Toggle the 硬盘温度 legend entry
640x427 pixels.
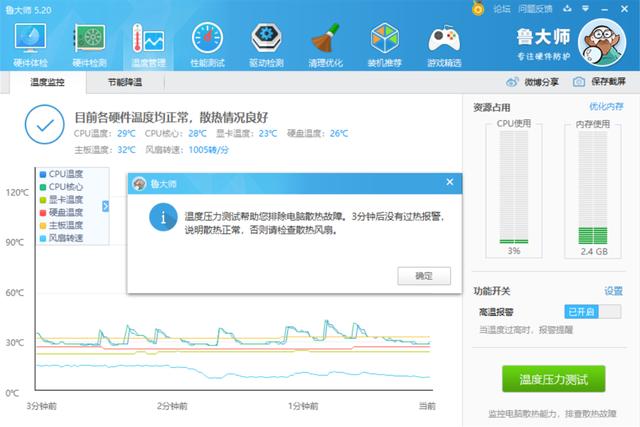61,212
